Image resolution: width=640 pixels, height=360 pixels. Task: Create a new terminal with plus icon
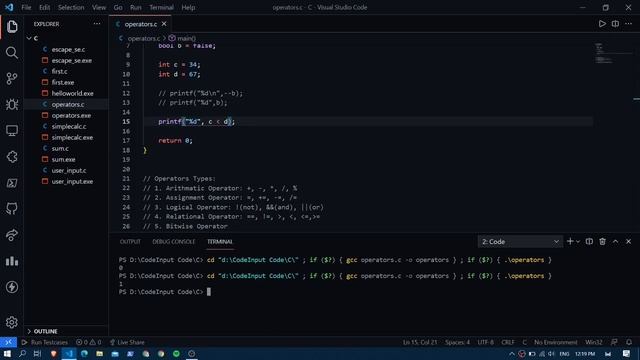tap(570, 242)
